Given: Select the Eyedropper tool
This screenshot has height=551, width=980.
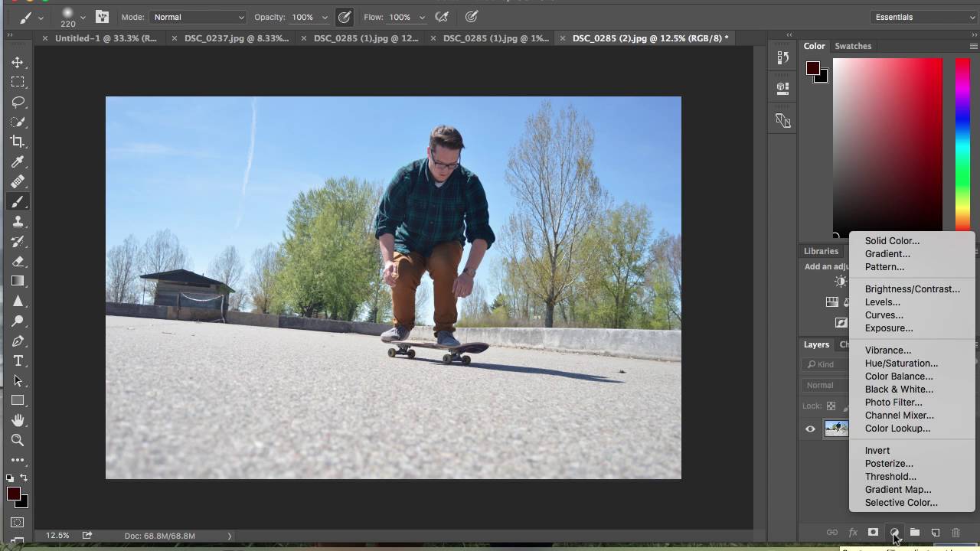Looking at the screenshot, I should click(18, 161).
